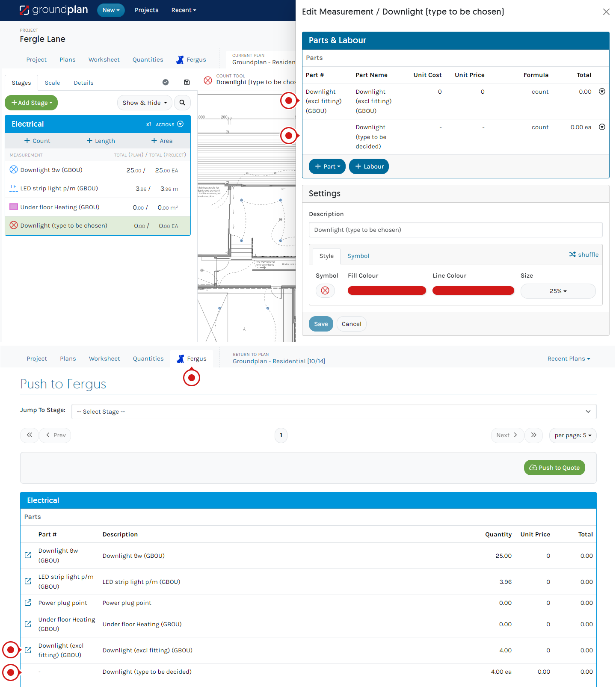Open options for Downlight (type to be decided) row
This screenshot has height=687, width=616.
pyautogui.click(x=602, y=127)
